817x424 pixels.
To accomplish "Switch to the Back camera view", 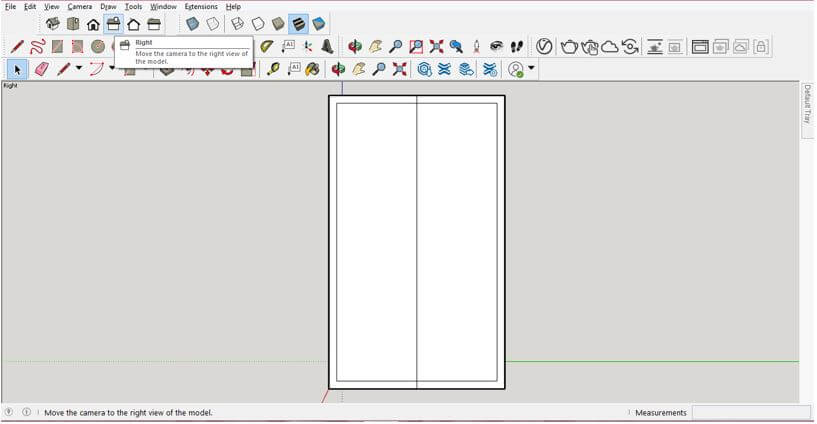I will [x=134, y=24].
